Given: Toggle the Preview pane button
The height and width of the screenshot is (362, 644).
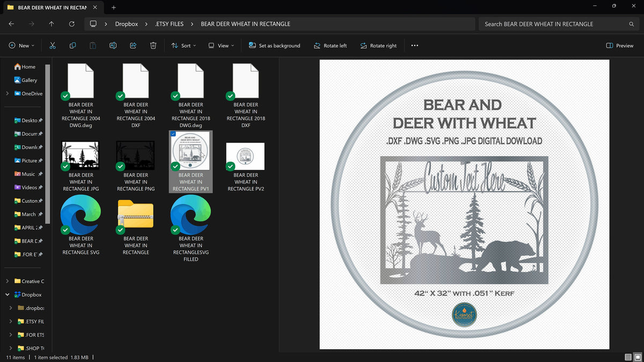Looking at the screenshot, I should coord(619,46).
